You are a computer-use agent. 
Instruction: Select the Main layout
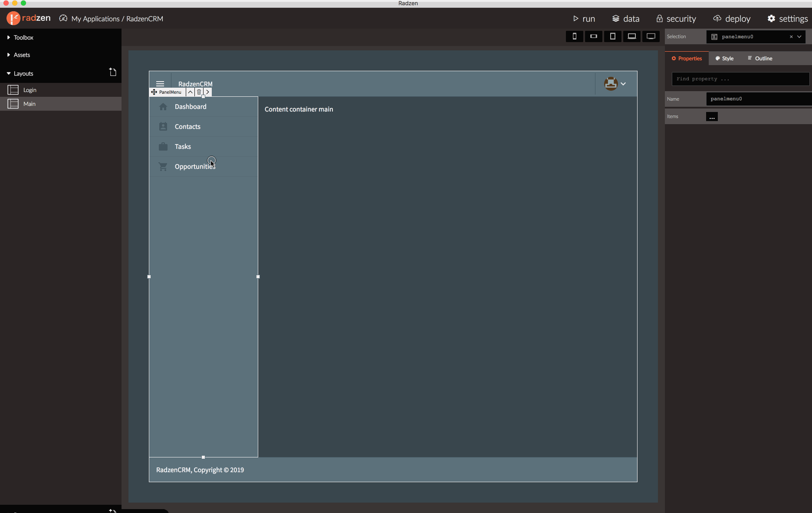click(61, 104)
